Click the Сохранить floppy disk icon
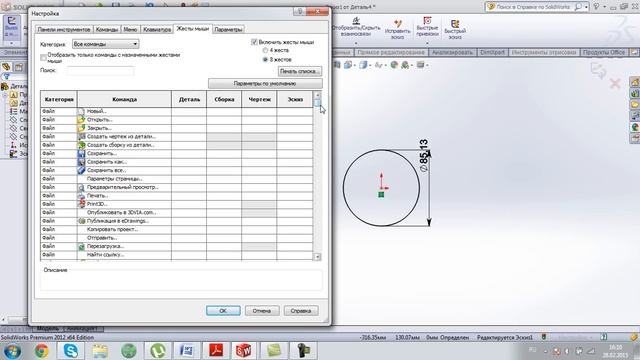Screen dimensions: 640x360 pos(81,153)
